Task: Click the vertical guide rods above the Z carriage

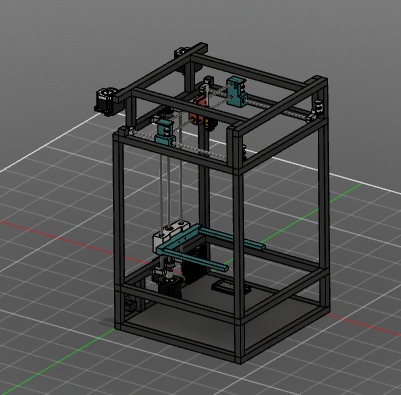Action: (171, 187)
